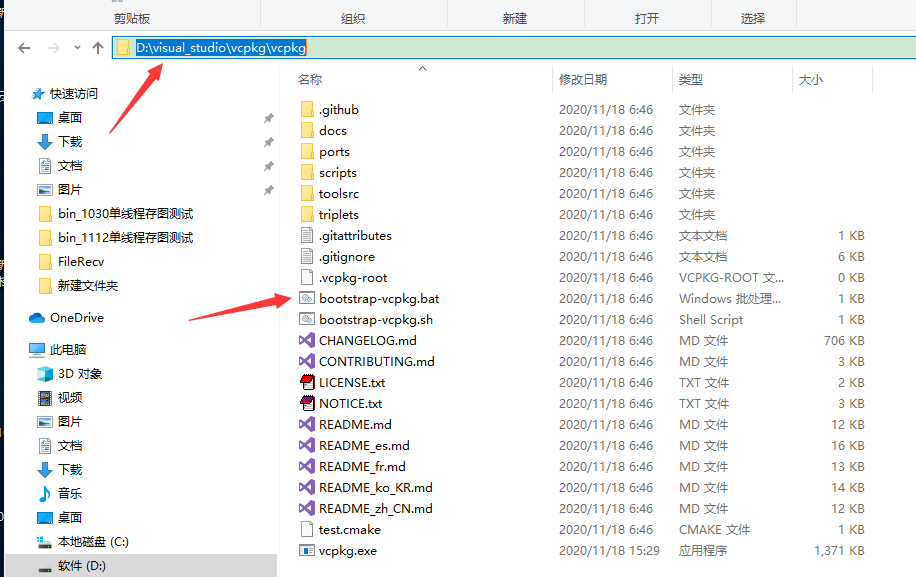Select the CONTRIBUTING.md file icon
Image resolution: width=916 pixels, height=577 pixels.
(x=307, y=362)
